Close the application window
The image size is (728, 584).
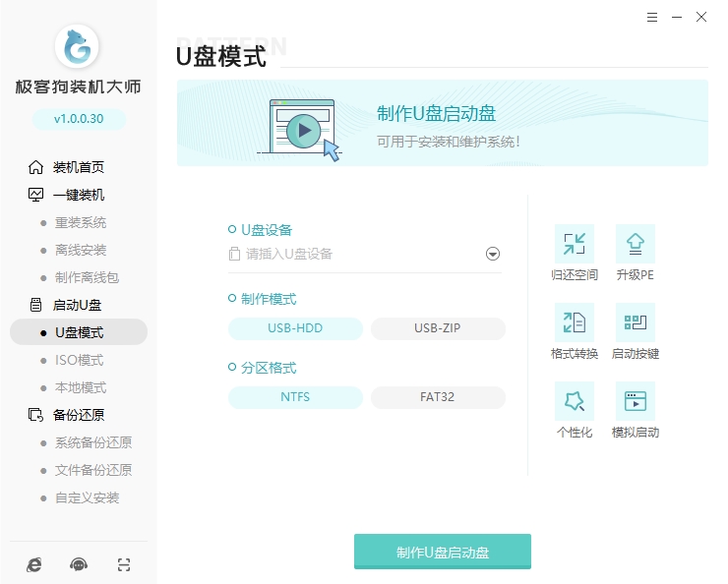[701, 18]
